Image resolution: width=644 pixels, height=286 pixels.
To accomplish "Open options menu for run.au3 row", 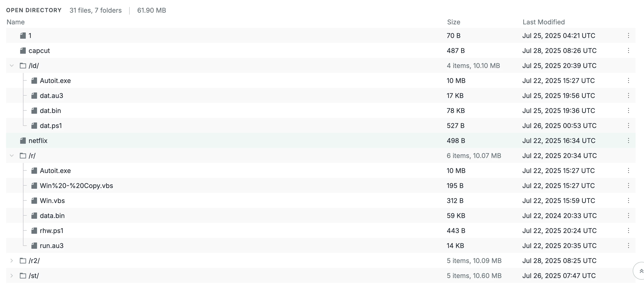I will (x=628, y=245).
